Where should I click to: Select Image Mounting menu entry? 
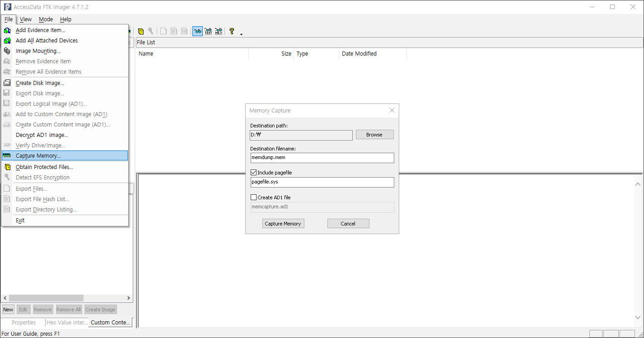65,51
